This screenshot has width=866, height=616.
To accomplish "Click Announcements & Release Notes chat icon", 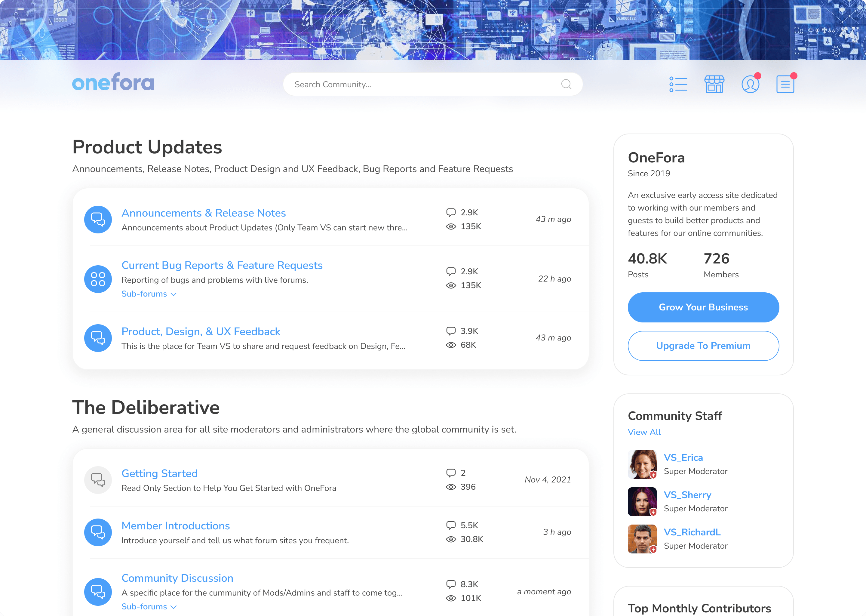I will coord(98,220).
